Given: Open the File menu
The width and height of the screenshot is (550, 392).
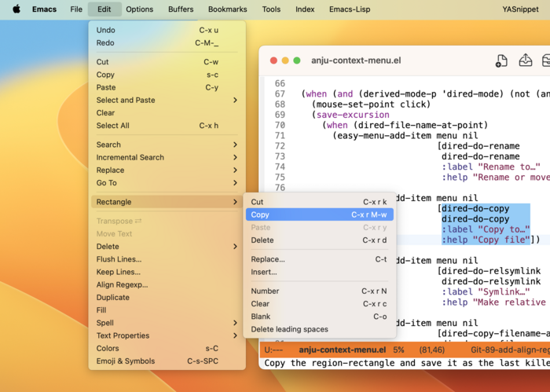Looking at the screenshot, I should click(76, 9).
